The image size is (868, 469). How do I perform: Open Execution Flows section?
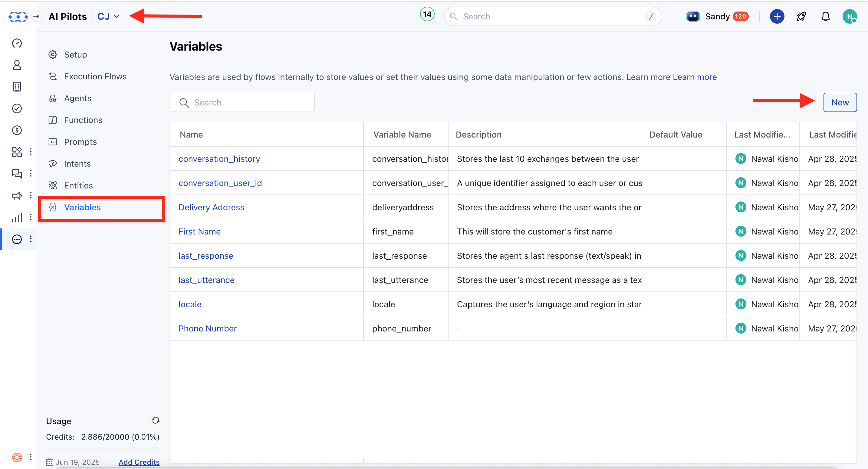(x=95, y=77)
